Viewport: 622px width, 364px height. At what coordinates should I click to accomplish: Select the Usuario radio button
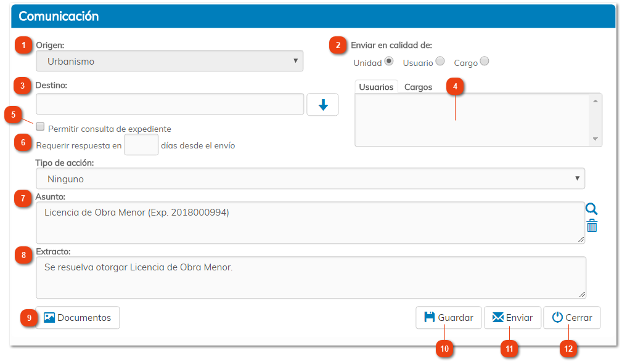[x=441, y=61]
